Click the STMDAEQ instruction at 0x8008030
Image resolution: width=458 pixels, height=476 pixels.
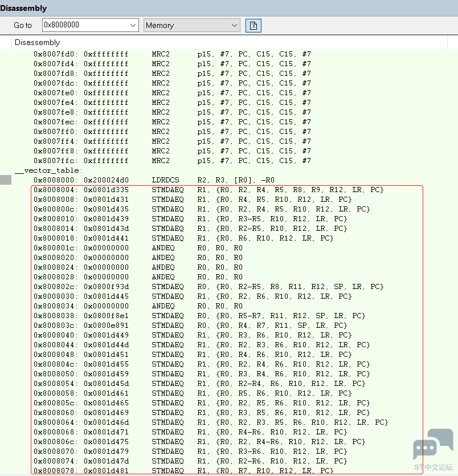point(167,296)
